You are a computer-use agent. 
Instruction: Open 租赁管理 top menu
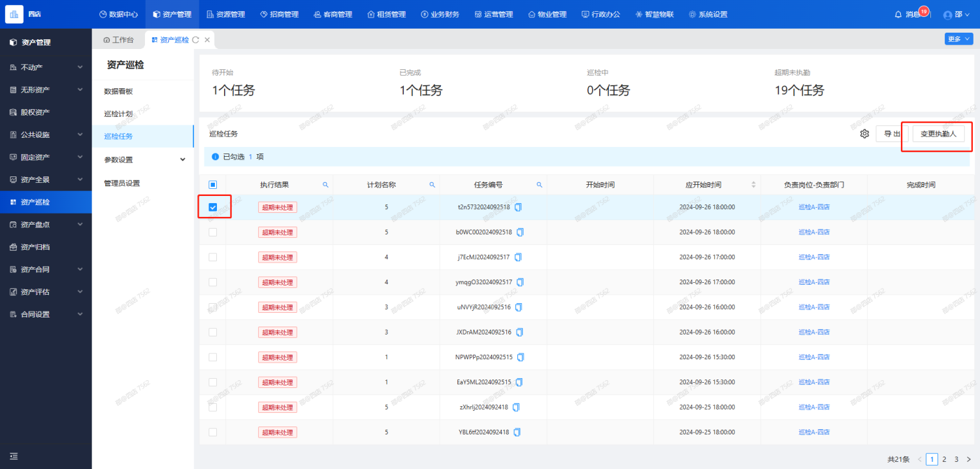[x=386, y=14]
